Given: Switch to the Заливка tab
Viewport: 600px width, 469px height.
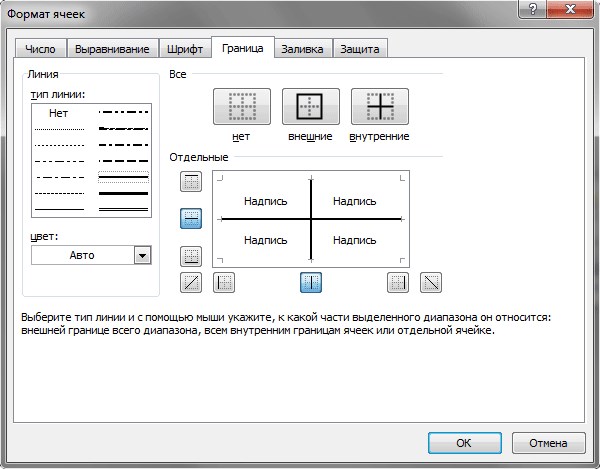Looking at the screenshot, I should point(302,49).
